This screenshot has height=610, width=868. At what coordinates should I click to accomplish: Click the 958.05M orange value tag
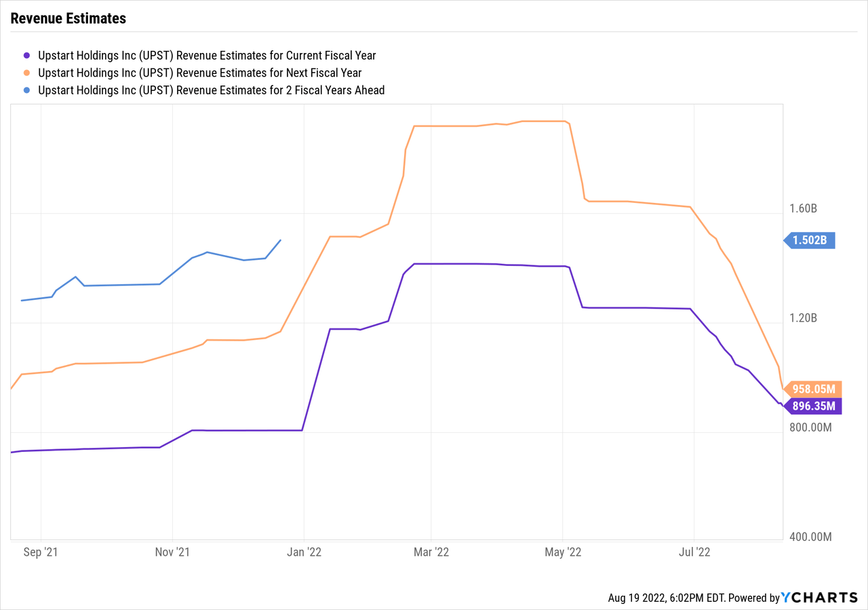coord(814,389)
